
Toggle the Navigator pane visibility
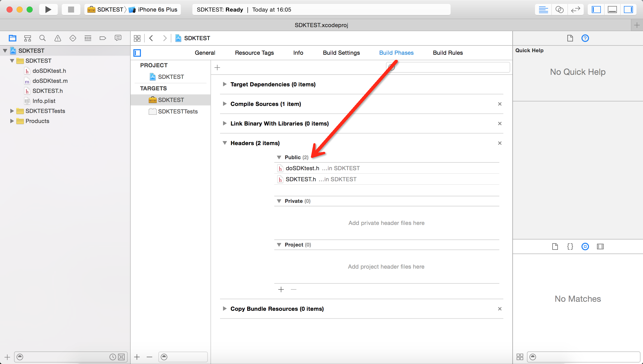tap(596, 10)
